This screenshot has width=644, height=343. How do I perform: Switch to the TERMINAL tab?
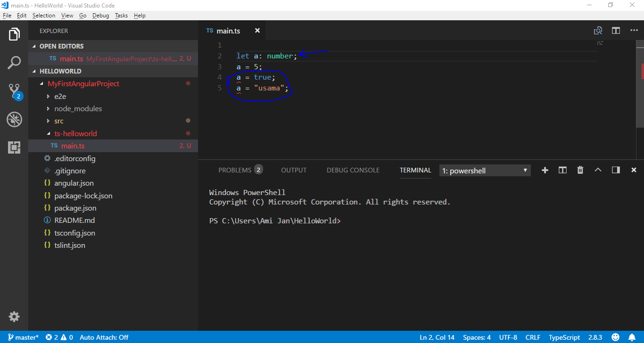pos(415,170)
